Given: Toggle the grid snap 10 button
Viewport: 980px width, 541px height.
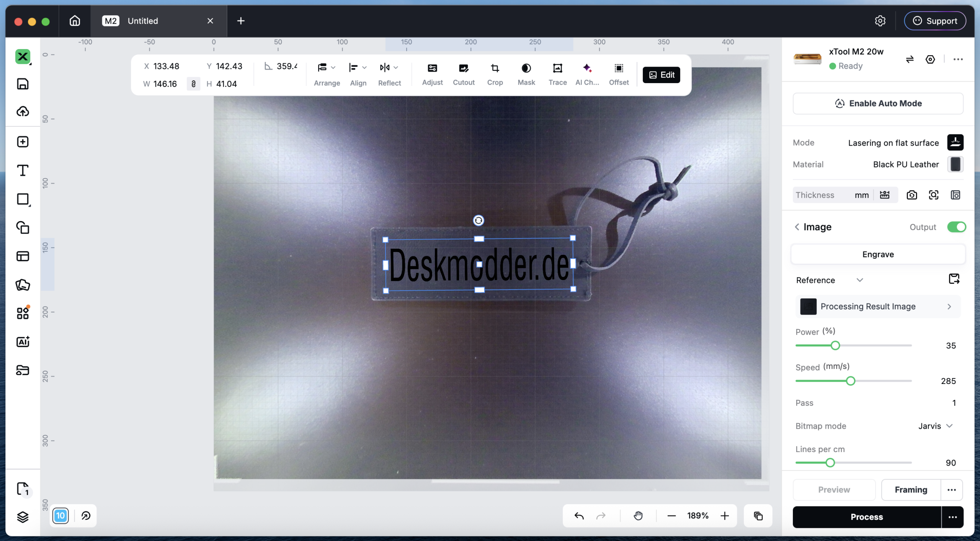Looking at the screenshot, I should click(x=60, y=516).
